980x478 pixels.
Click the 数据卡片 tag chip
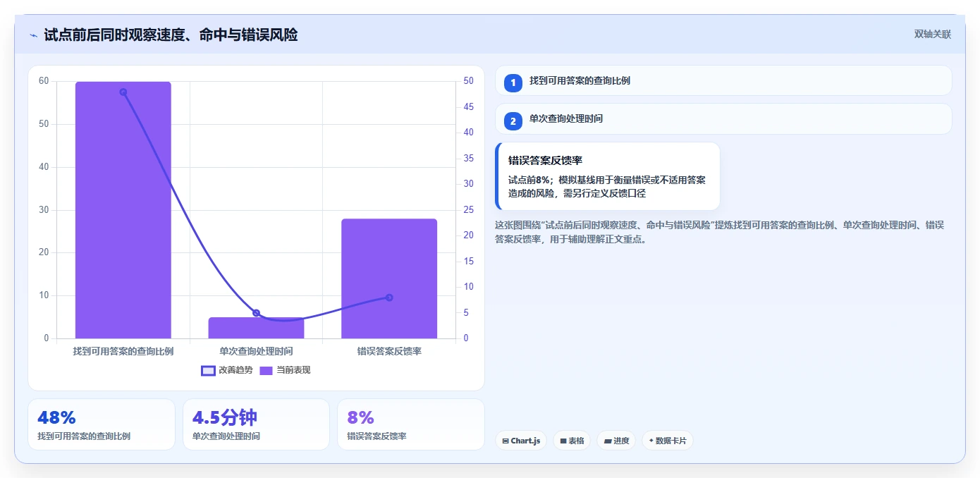point(668,441)
